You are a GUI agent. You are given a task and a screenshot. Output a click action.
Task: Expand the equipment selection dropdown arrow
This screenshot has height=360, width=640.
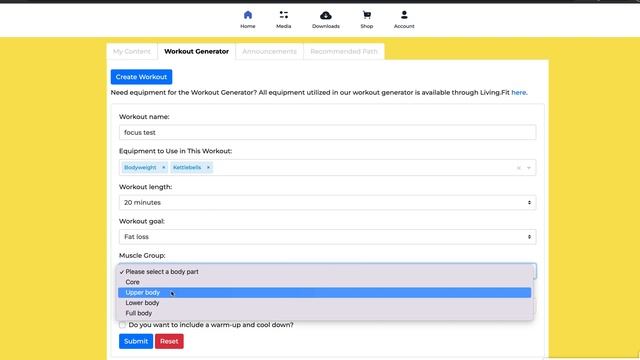pos(529,168)
